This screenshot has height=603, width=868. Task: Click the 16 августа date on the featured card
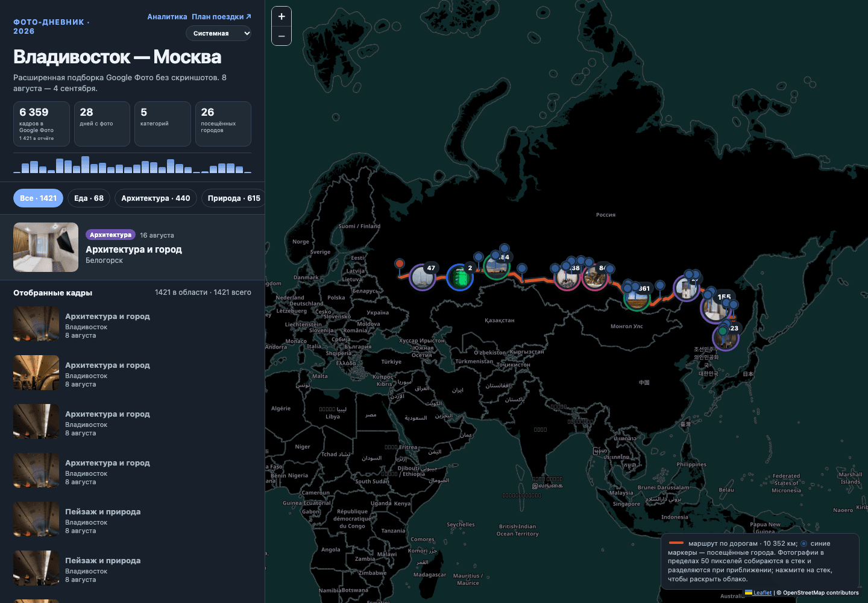coord(157,235)
